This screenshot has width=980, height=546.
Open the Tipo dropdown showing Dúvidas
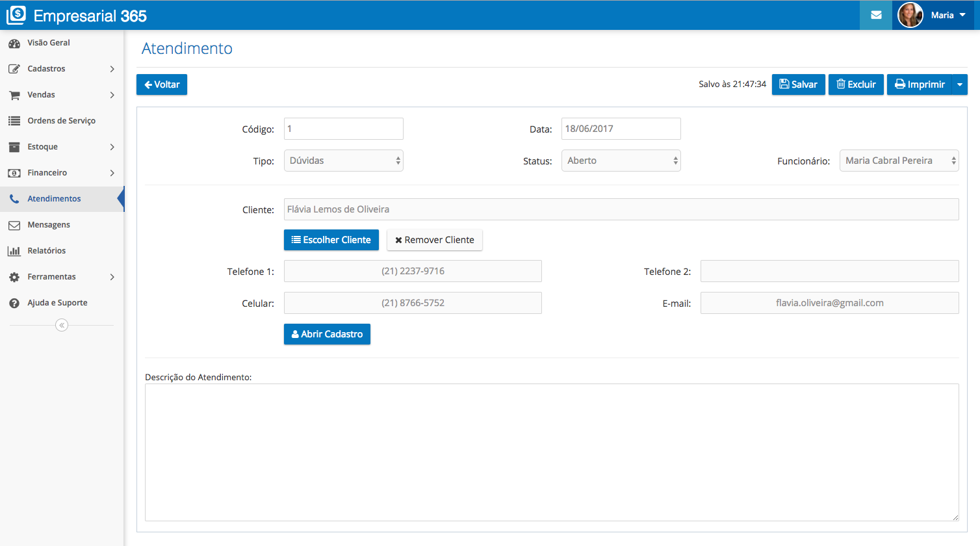pyautogui.click(x=344, y=161)
